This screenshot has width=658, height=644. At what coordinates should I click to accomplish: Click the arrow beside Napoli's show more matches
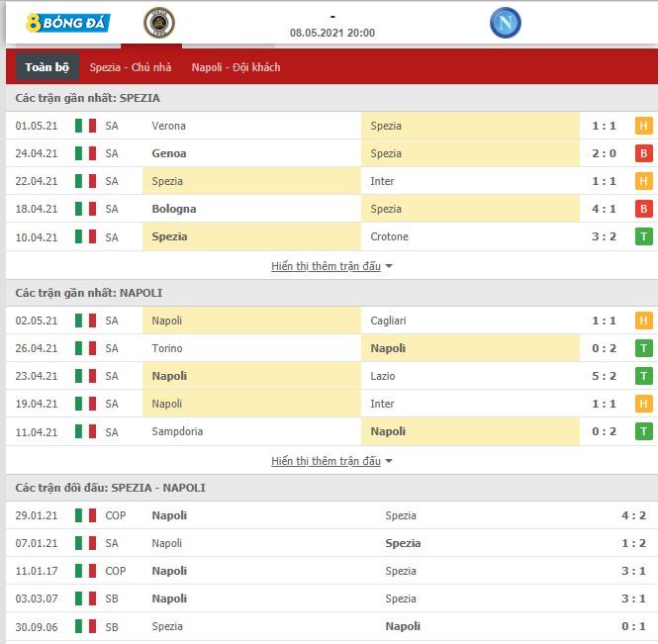[389, 461]
